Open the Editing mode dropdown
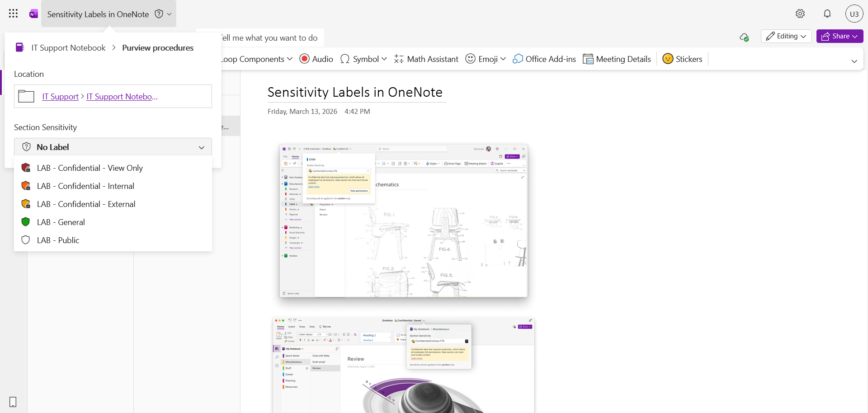Screen dimensions: 868x413 (786, 36)
